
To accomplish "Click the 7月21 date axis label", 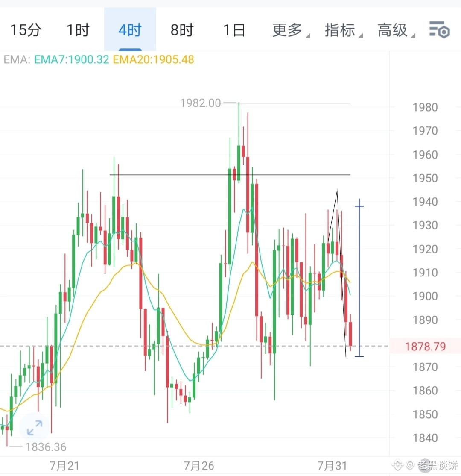I will click(x=64, y=466).
